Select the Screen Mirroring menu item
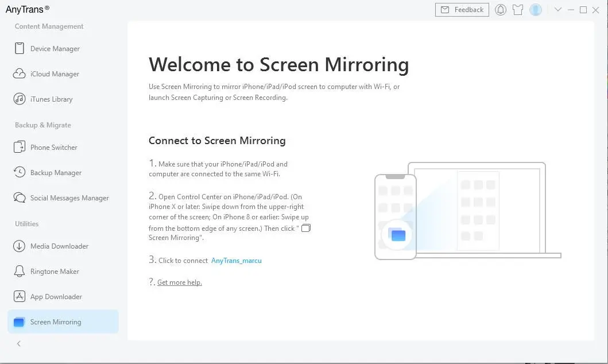This screenshot has height=364, width=608. point(63,322)
